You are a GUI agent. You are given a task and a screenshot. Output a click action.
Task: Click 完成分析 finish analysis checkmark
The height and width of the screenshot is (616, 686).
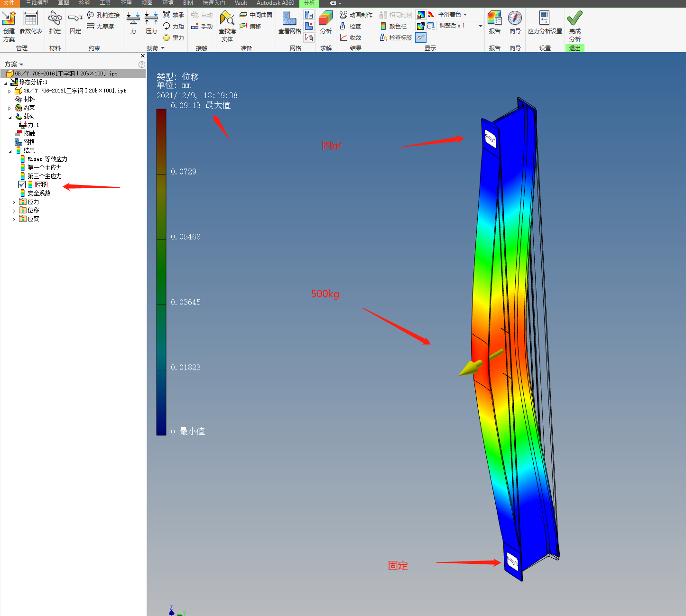[575, 26]
